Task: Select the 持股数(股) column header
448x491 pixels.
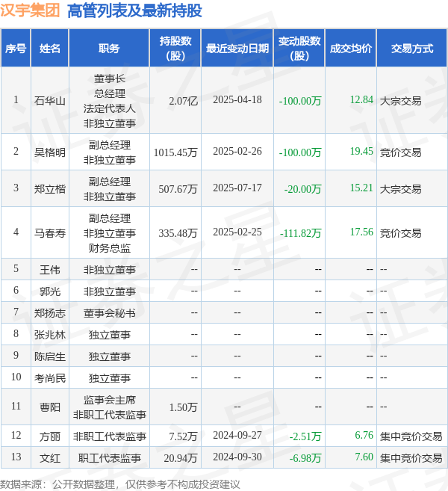Action: coord(175,49)
